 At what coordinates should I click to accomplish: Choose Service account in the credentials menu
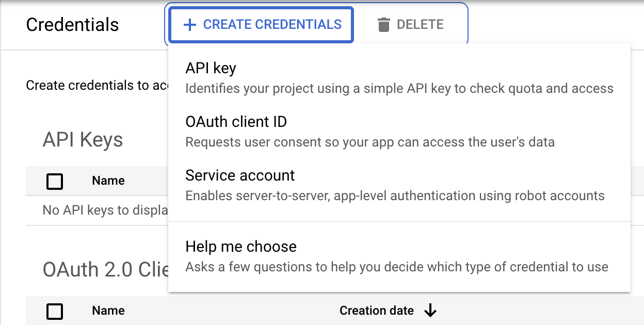point(239,175)
